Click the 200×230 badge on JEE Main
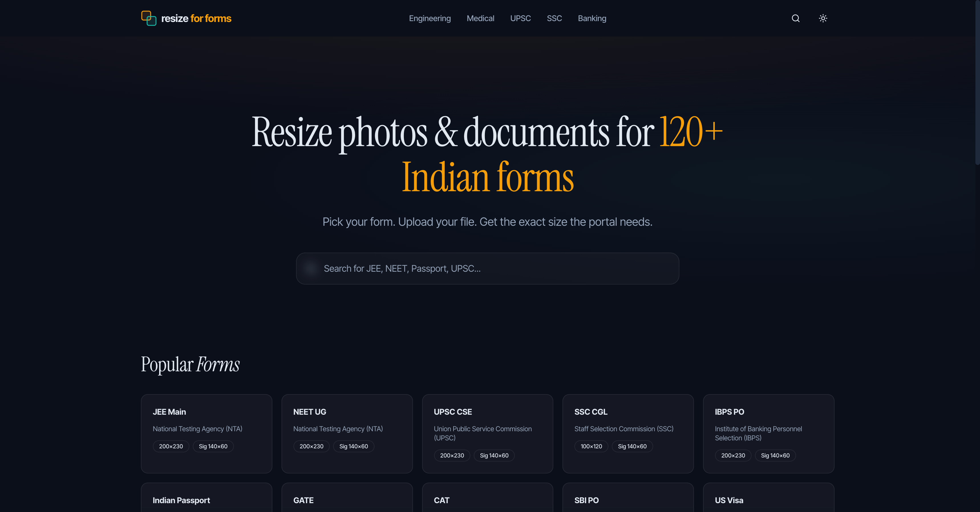Screen dimensions: 980x512 (x=171, y=446)
